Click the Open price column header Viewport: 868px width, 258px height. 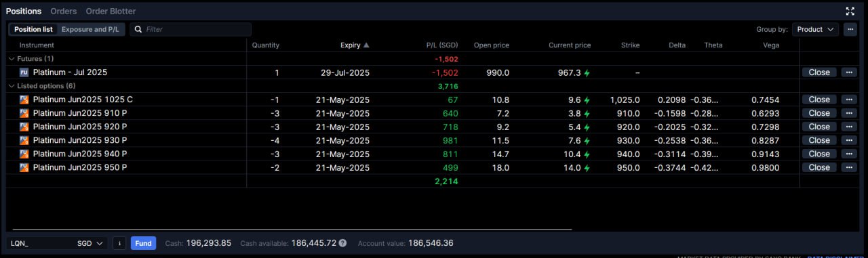492,45
